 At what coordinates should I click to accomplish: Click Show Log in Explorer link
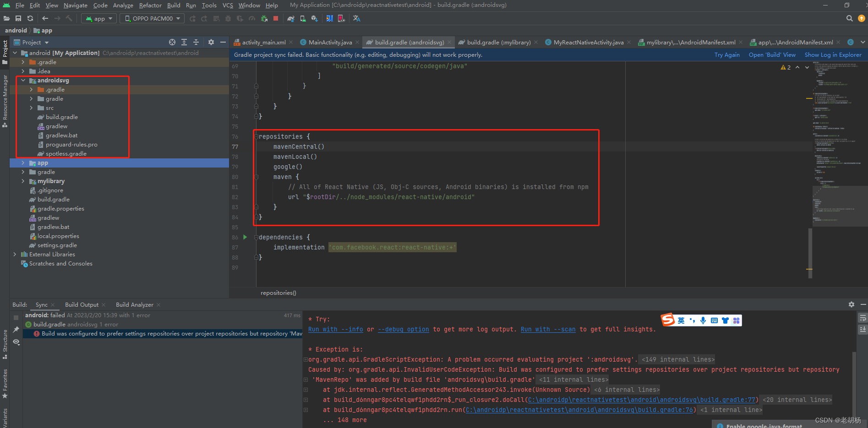[x=833, y=54]
